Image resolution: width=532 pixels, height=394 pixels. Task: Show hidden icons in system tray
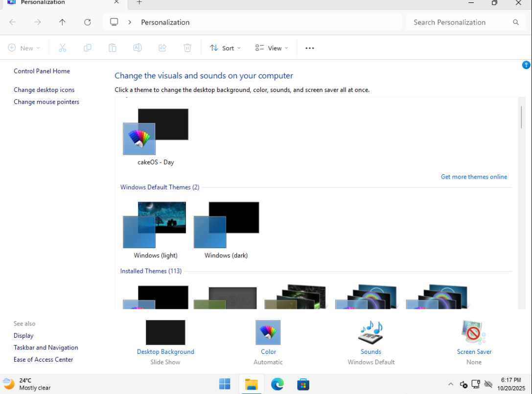[450, 384]
